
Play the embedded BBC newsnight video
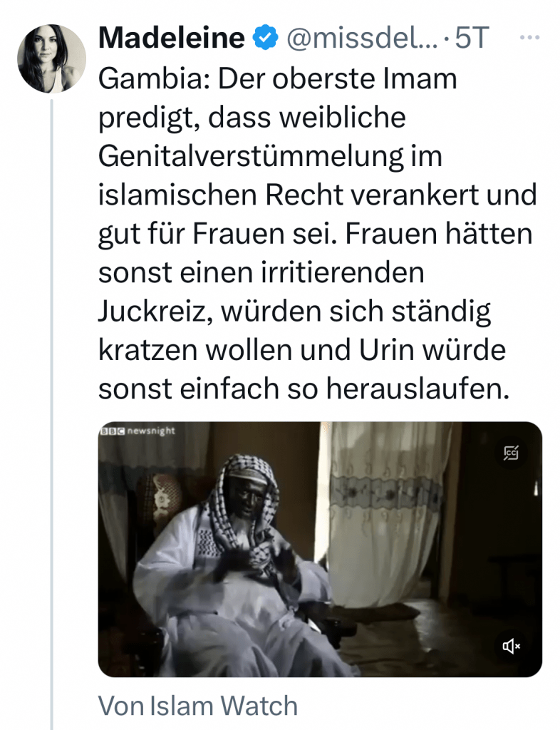320,550
